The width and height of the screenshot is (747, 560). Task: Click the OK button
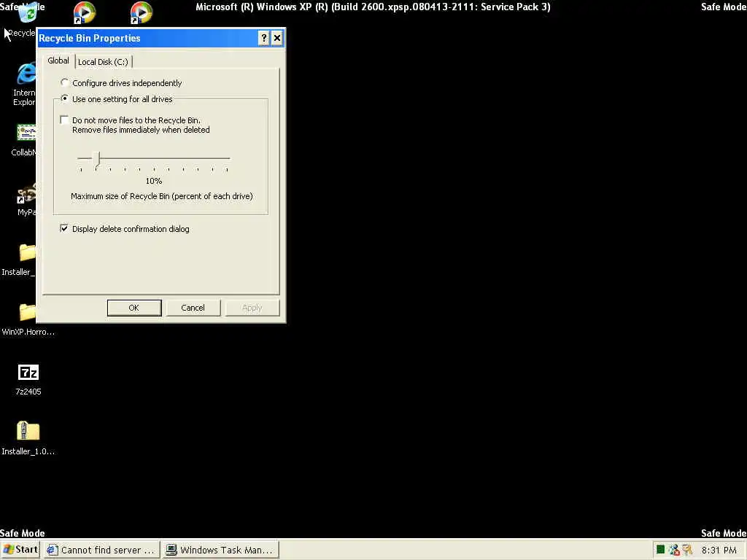point(134,308)
